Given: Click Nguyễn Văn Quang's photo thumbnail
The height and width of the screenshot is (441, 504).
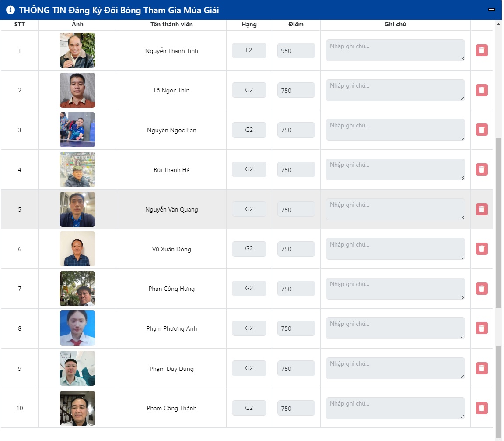Looking at the screenshot, I should (x=77, y=209).
